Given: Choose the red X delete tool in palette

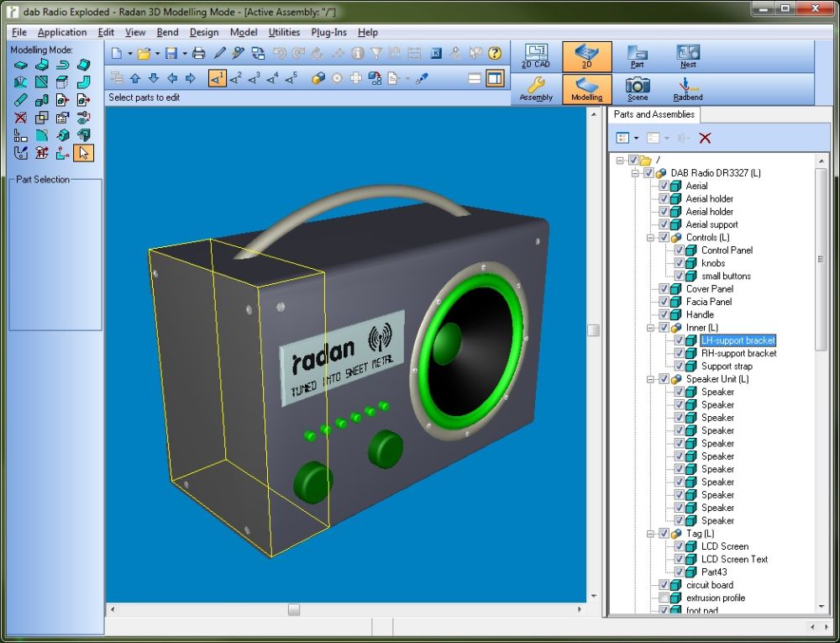Looking at the screenshot, I should pyautogui.click(x=20, y=118).
